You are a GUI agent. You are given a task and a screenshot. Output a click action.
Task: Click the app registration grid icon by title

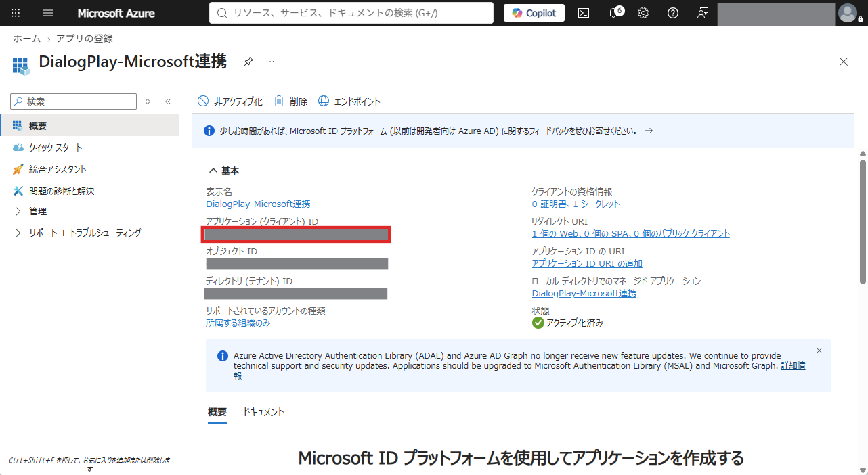21,65
